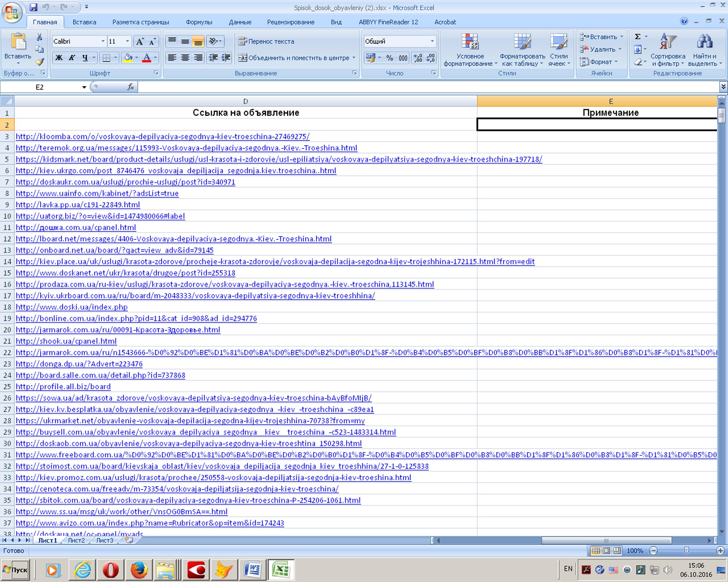Open Format as Table (Форматировать как таблицу)
Viewport: 728px width, 582px height.
click(522, 50)
